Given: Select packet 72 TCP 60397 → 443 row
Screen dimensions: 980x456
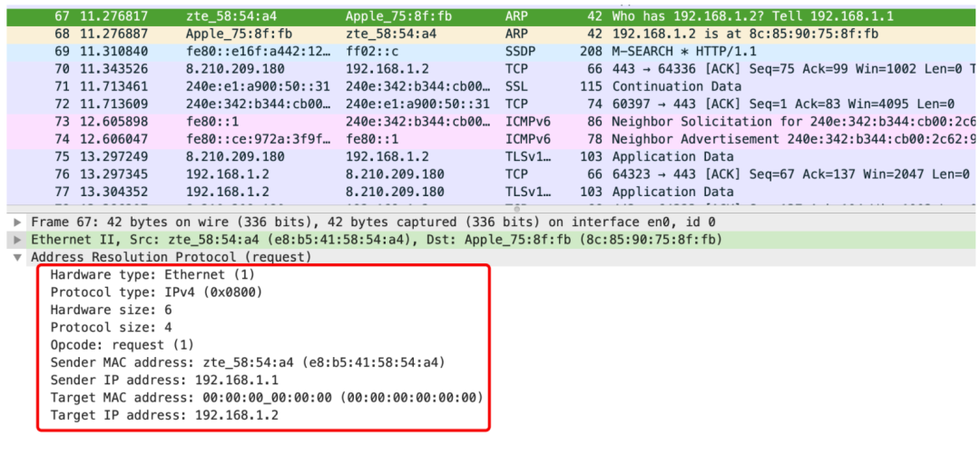Looking at the screenshot, I should point(491,104).
